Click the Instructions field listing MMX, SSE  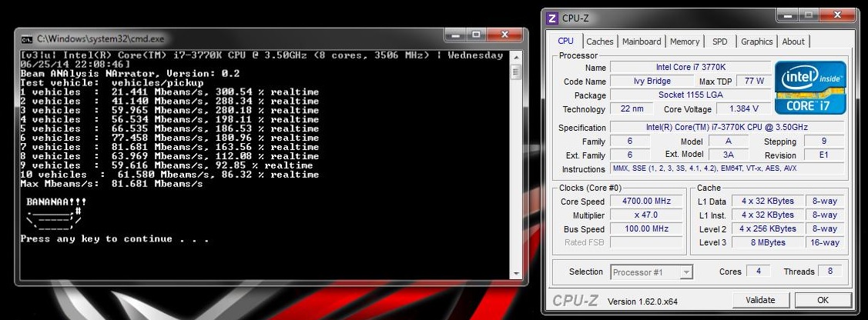pos(727,168)
